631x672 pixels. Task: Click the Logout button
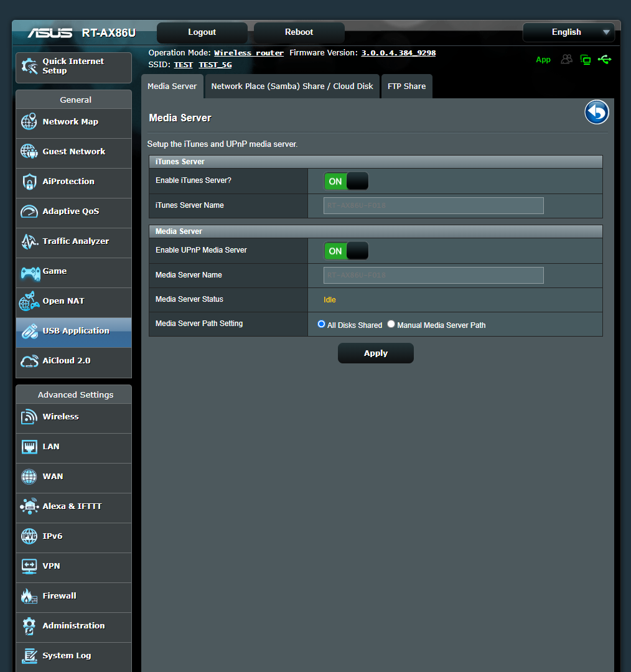pos(202,32)
